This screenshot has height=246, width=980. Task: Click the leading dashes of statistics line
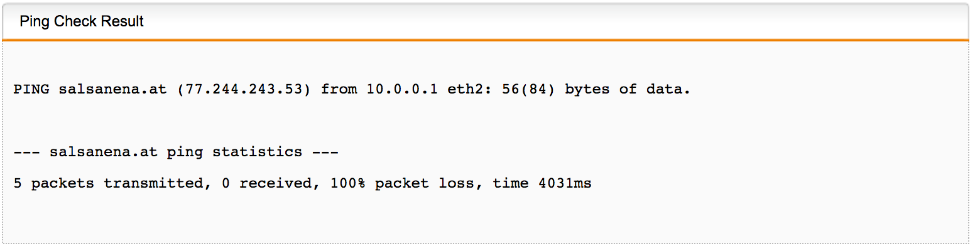coord(27,152)
